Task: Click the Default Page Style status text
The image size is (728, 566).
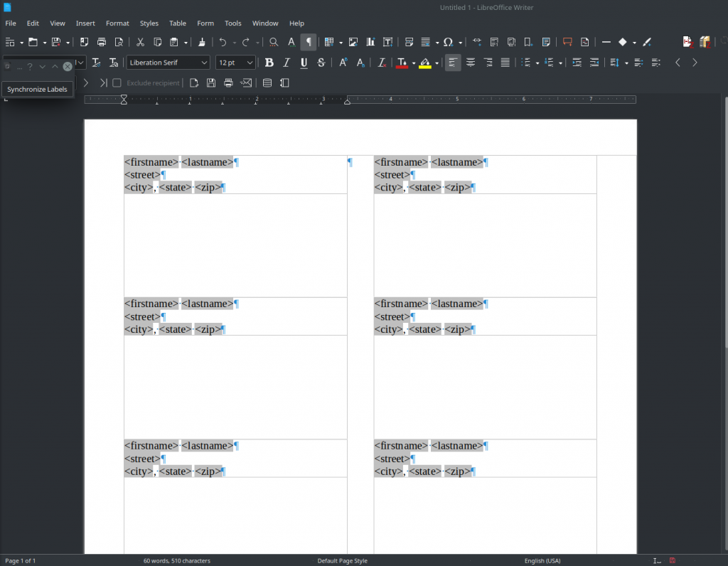Action: click(x=342, y=560)
